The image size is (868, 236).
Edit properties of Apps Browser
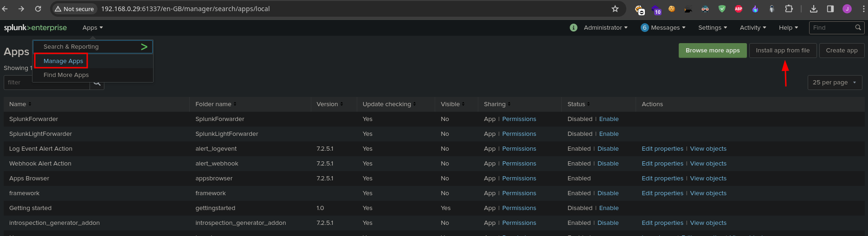[662, 179]
